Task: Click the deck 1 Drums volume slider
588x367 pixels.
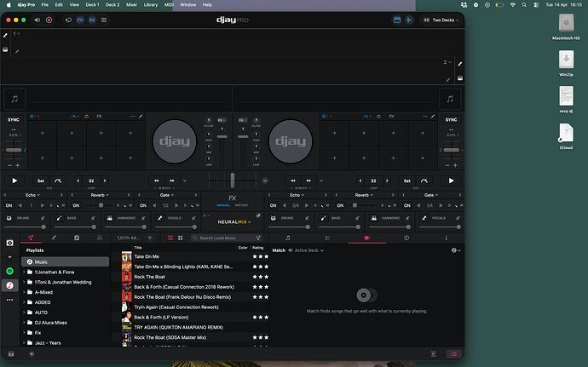Action: click(25, 227)
